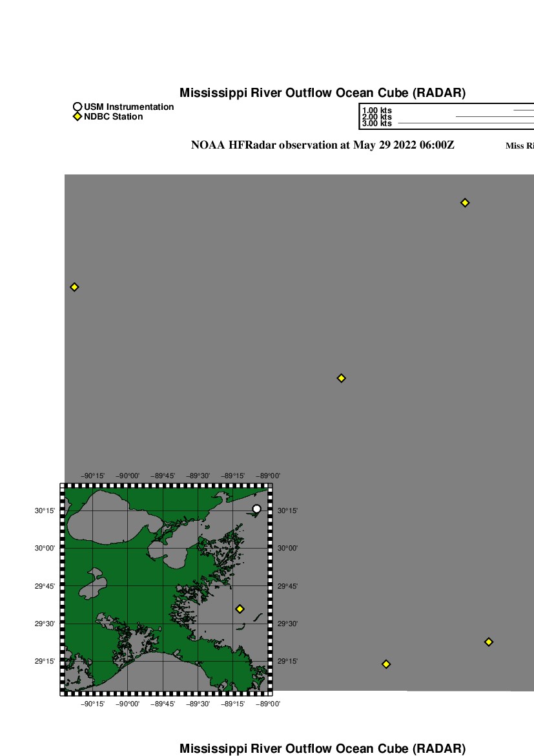Click the bottom Mississippi River Outflow Ocean Cube title
This screenshot has height=756, width=534.
322,749
